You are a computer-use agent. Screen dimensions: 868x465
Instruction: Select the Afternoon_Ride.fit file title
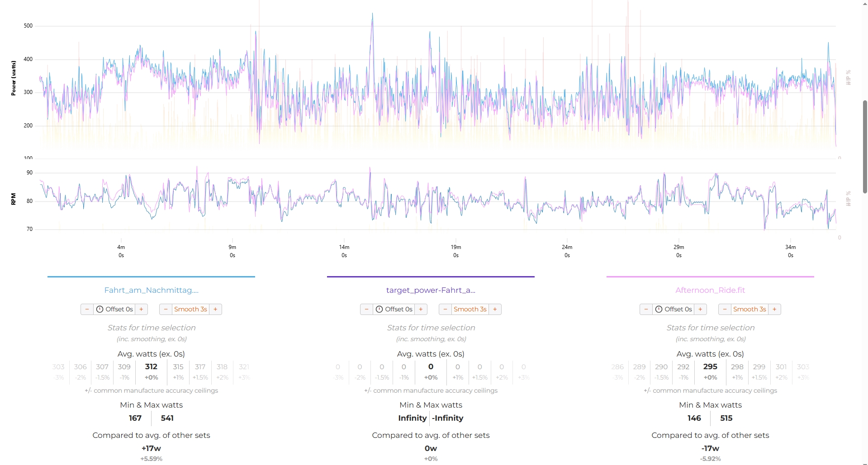point(710,290)
